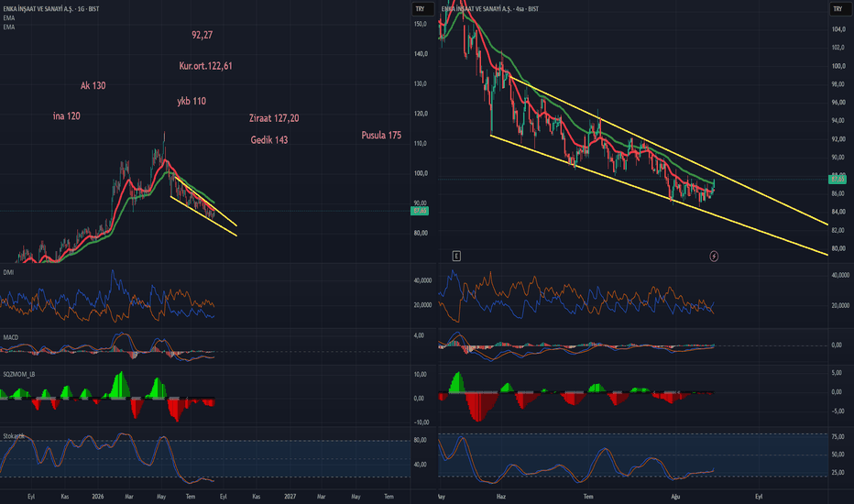
Task: Click the 25,00 level on the 4-hour stochastic scale
Action: click(x=838, y=473)
